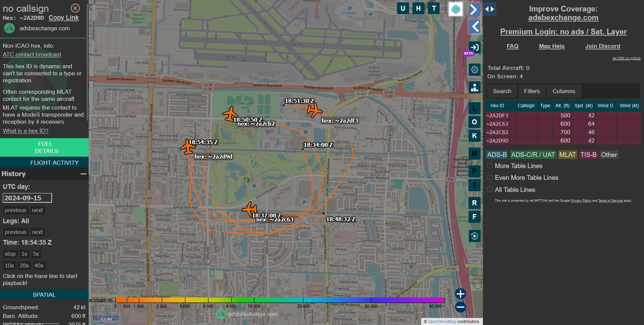Open the FLIGHT ACTIVITY section

(44, 163)
